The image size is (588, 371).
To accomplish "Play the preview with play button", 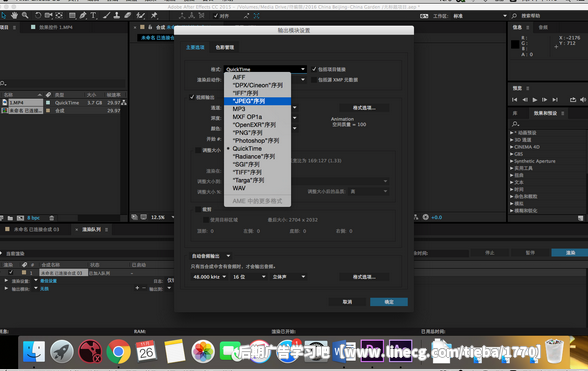I will (535, 99).
